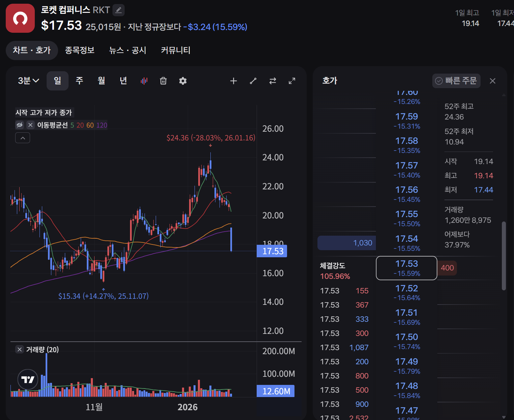
Task: Remove the volume (20) indicator X
Action: coord(20,349)
